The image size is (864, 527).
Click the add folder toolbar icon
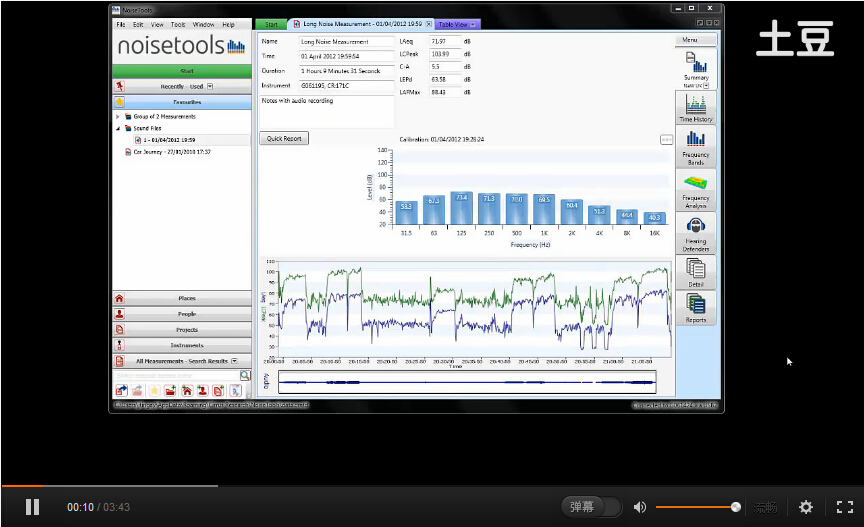170,391
